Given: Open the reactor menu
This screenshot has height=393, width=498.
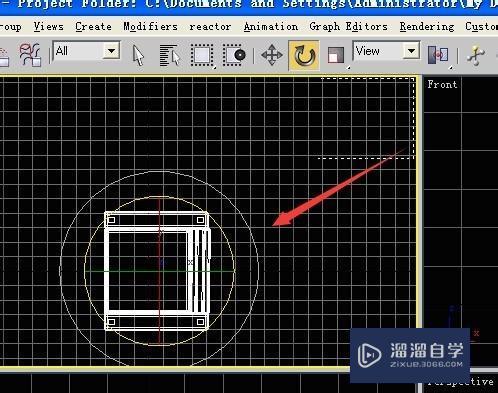Looking at the screenshot, I should click(210, 26).
